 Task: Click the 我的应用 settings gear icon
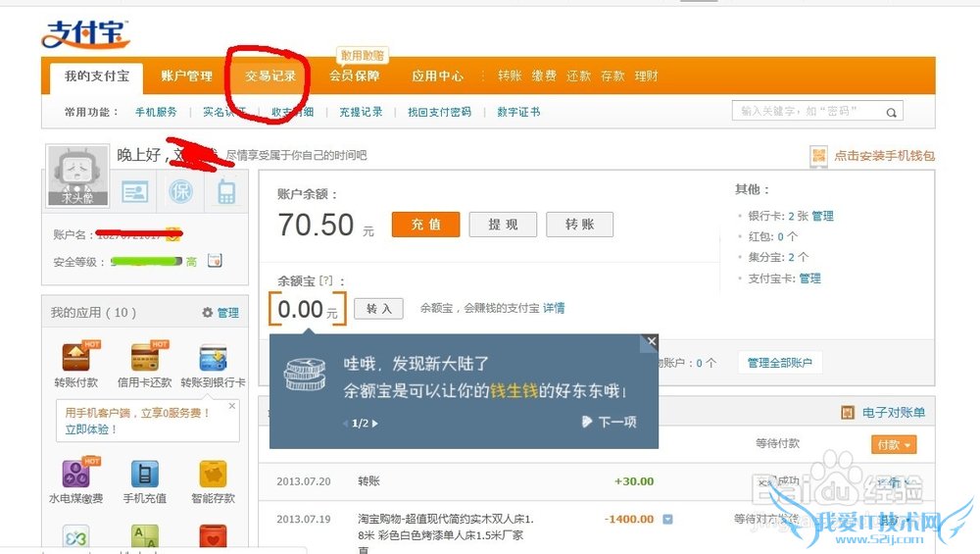tap(208, 312)
